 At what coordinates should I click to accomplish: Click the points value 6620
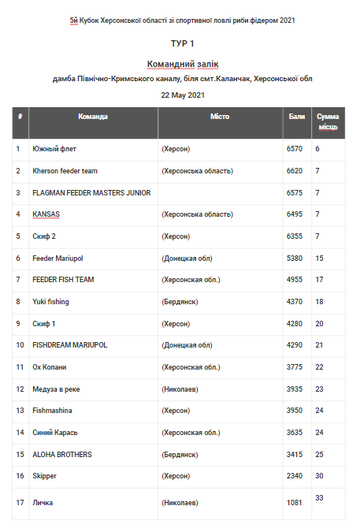point(294,171)
